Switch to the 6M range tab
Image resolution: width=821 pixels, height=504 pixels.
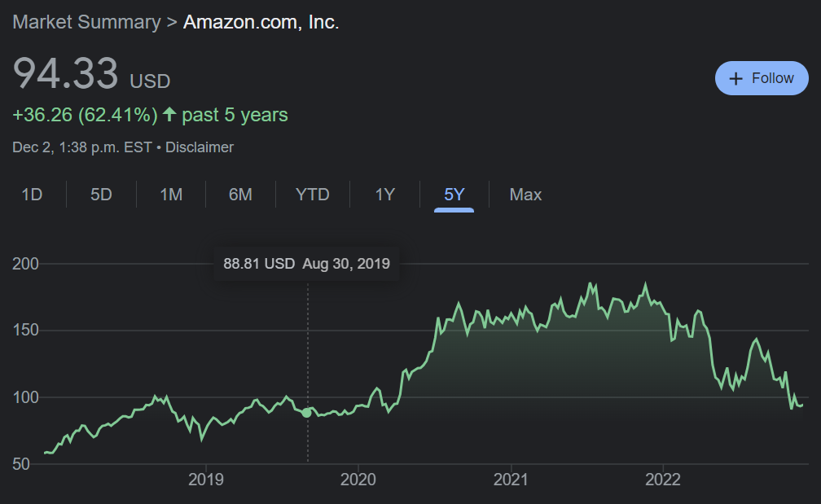[x=240, y=195]
